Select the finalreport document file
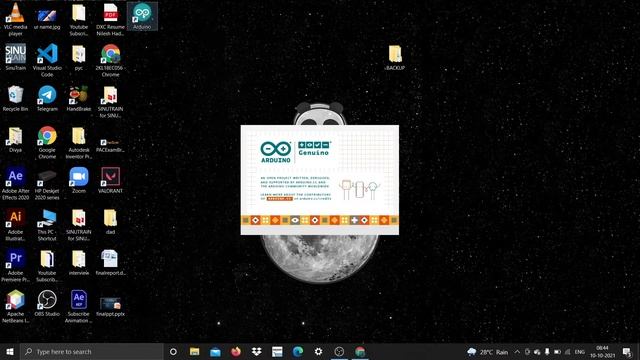Image resolution: width=640 pixels, height=360 pixels. pos(110,262)
